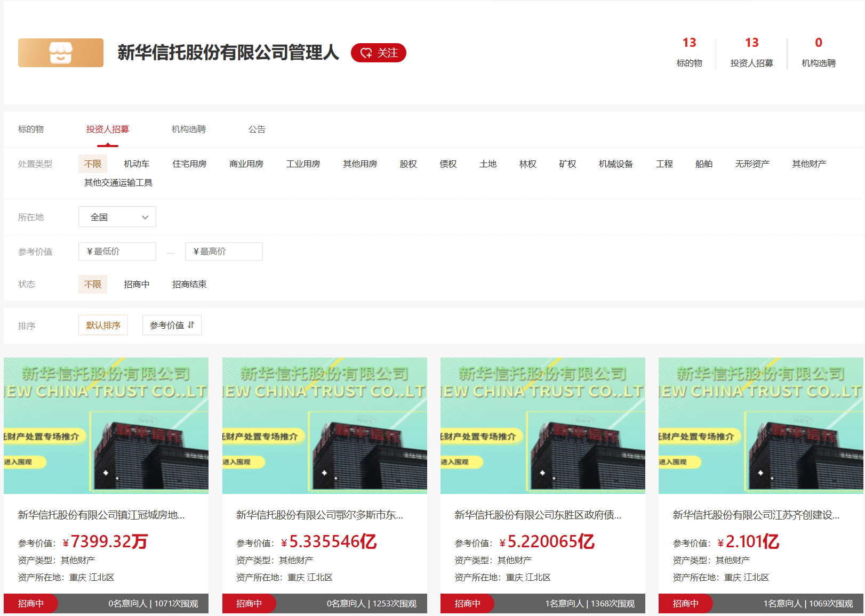Click the 关注 follow heart button
This screenshot has width=865, height=616.
coord(379,53)
